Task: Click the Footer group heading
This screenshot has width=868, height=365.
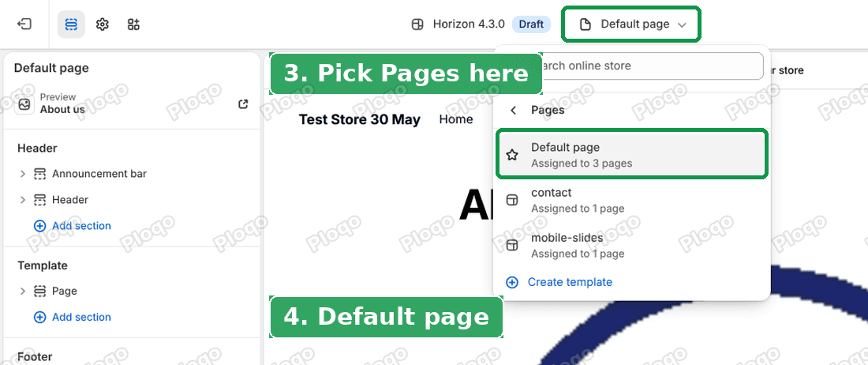Action: tap(34, 357)
